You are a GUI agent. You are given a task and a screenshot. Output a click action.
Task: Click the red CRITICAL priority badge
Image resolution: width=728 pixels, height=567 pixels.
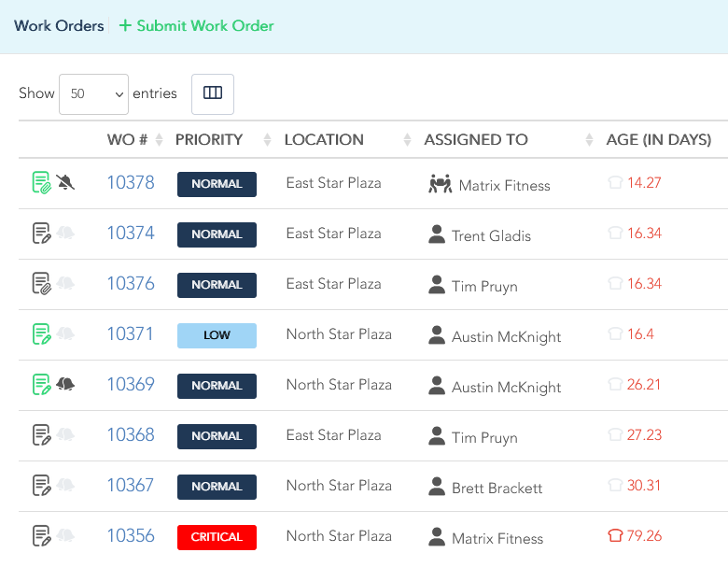217,537
